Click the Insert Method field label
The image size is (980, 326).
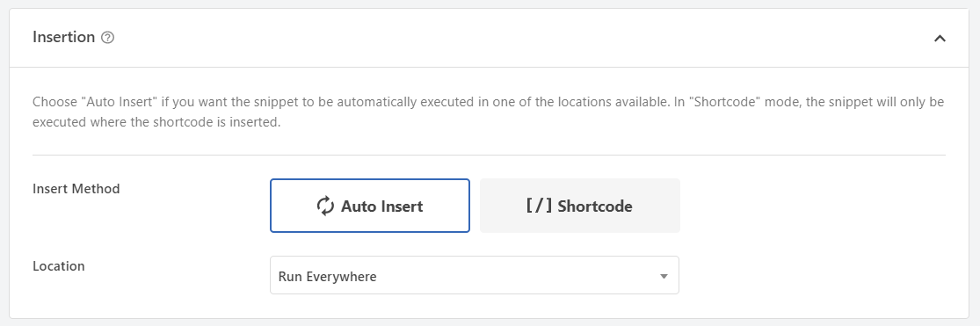76,189
